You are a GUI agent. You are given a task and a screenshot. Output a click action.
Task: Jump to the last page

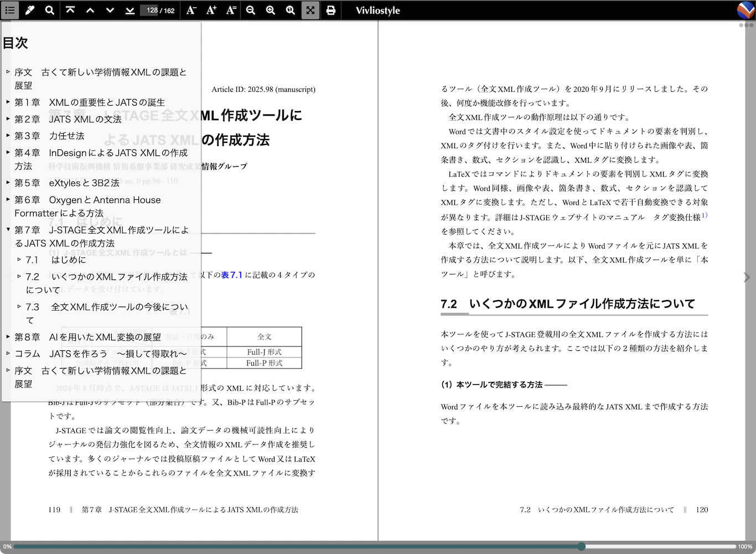coord(130,10)
